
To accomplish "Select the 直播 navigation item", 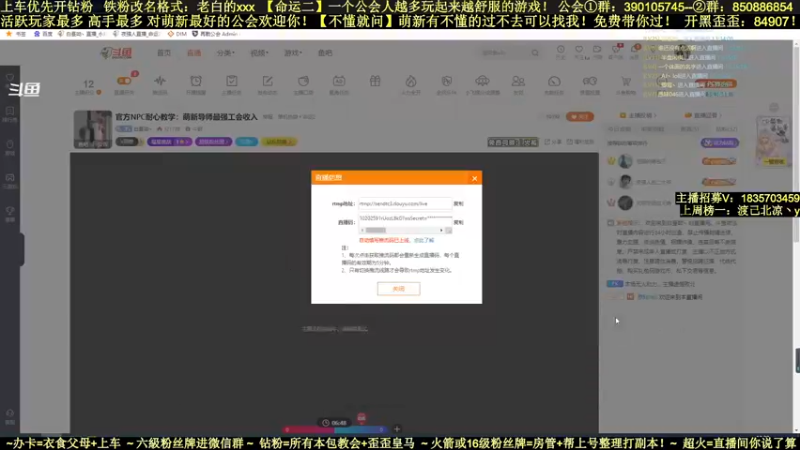I will click(194, 53).
